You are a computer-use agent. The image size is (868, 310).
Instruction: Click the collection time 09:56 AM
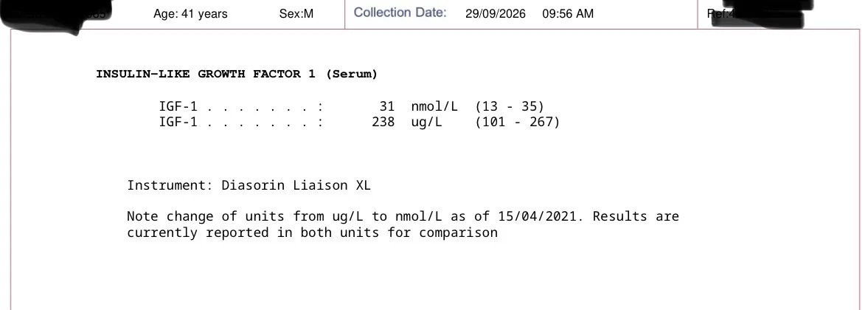(568, 14)
